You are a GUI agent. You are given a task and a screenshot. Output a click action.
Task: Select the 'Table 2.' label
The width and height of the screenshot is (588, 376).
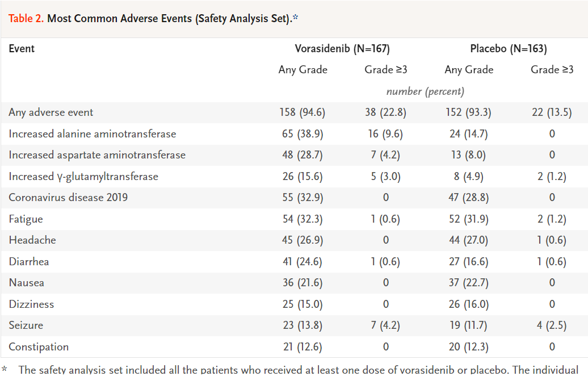click(x=26, y=18)
